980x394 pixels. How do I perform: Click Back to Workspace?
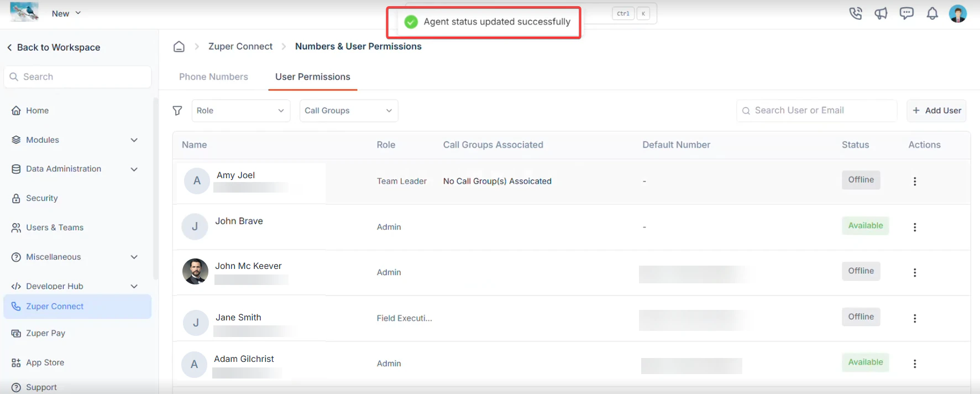[x=54, y=48]
